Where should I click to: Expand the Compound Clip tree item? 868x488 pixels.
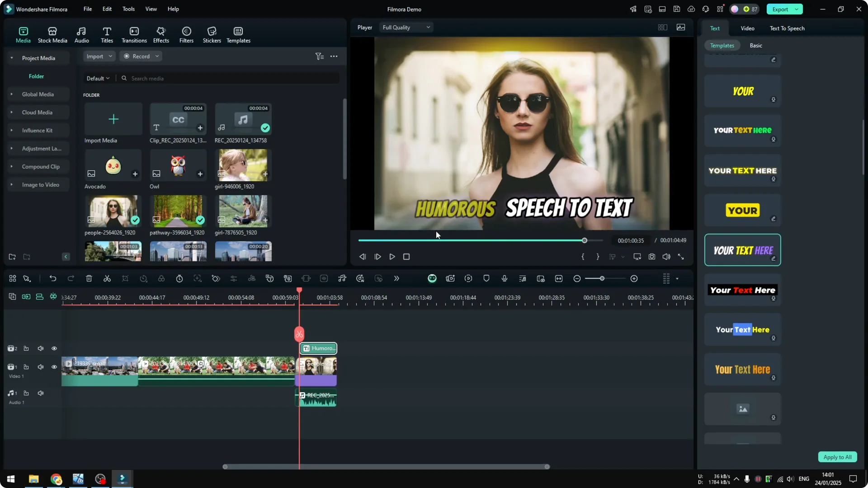point(12,167)
